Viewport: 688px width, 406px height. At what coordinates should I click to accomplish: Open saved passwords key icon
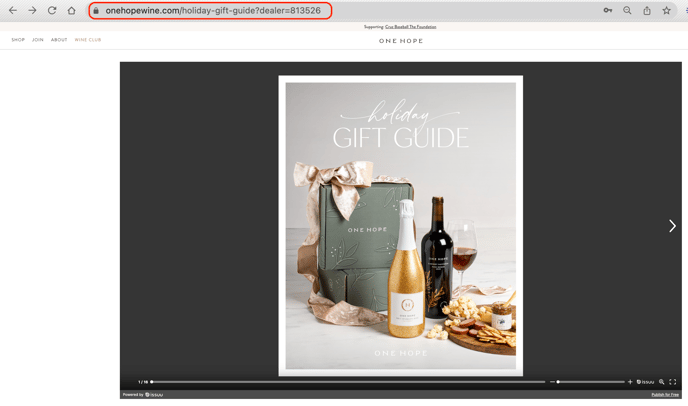608,11
